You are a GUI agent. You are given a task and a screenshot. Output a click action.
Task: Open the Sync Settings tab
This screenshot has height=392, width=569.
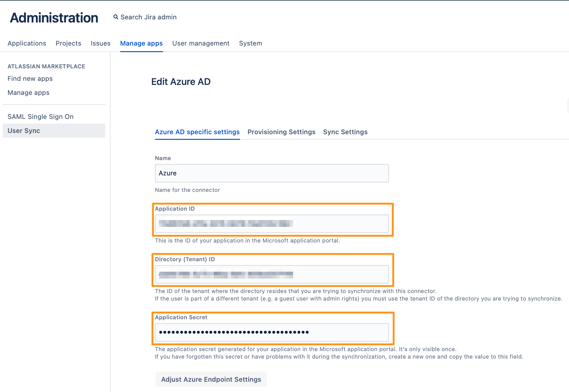pyautogui.click(x=345, y=132)
